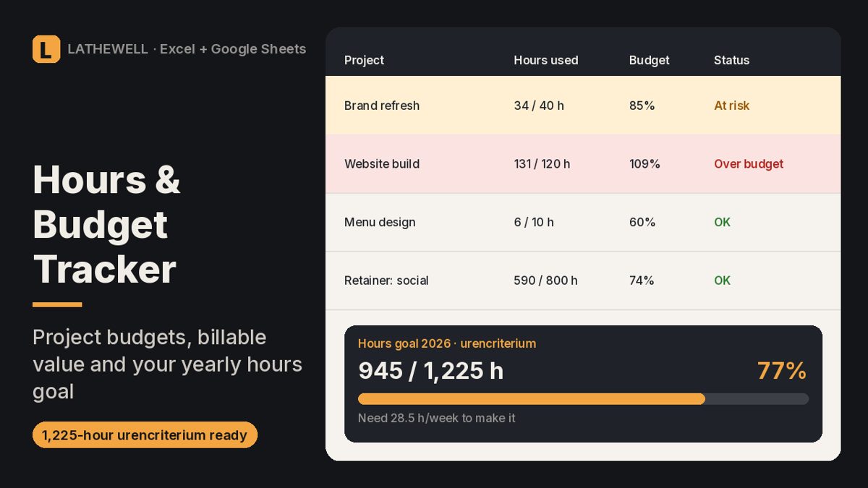Click the Project column header

click(x=364, y=60)
